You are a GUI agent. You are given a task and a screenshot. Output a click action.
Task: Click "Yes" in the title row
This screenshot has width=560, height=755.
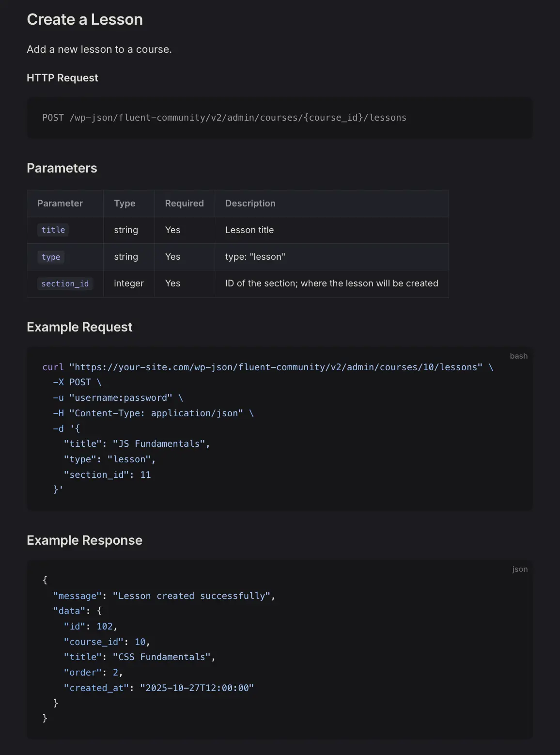(172, 230)
